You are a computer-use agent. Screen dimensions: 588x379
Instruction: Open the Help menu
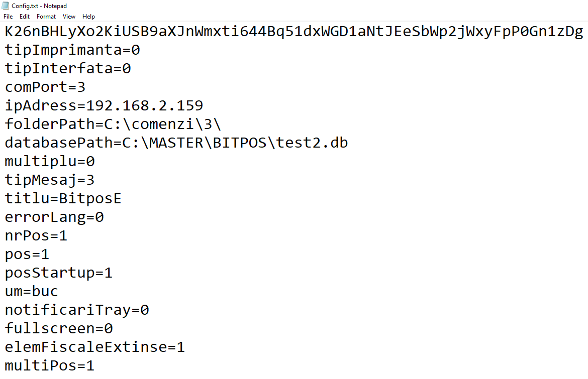coord(88,17)
